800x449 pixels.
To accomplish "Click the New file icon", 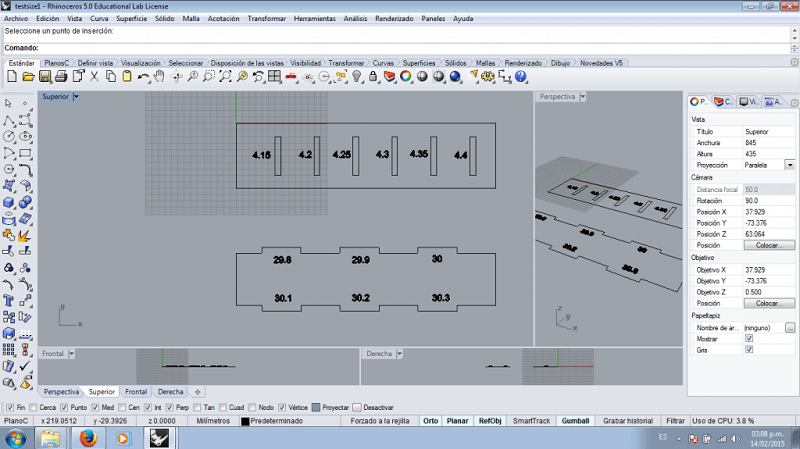I will pos(12,77).
